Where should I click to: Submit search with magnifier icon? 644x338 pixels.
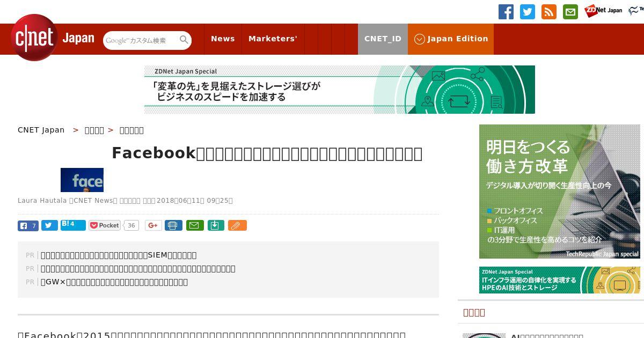click(184, 40)
